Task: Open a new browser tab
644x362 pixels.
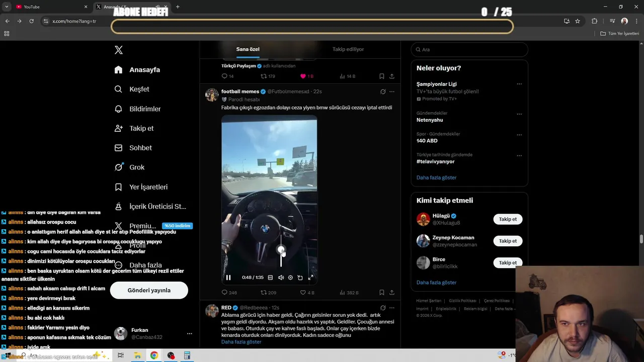Action: (x=178, y=7)
